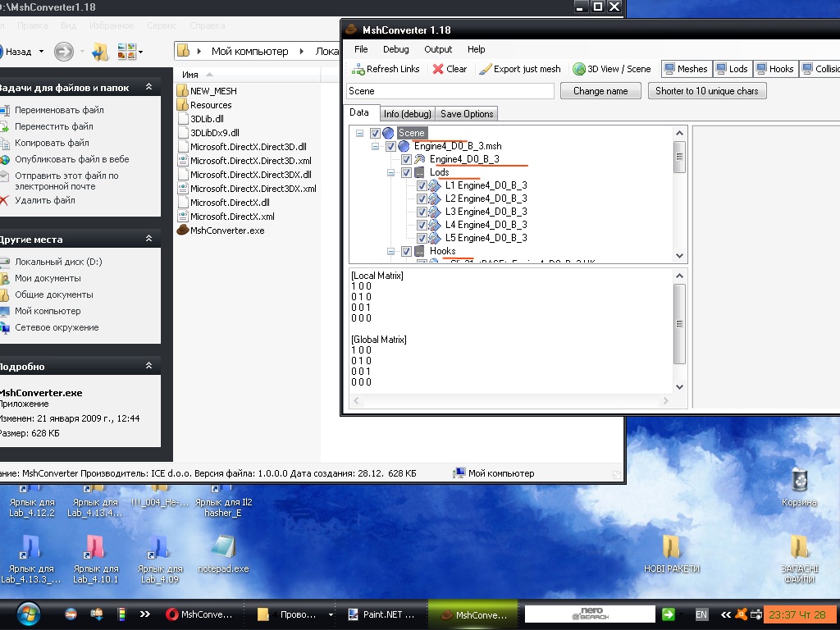Screen dimensions: 840x630
Task: Click the Export just mesh icon
Action: 485,70
